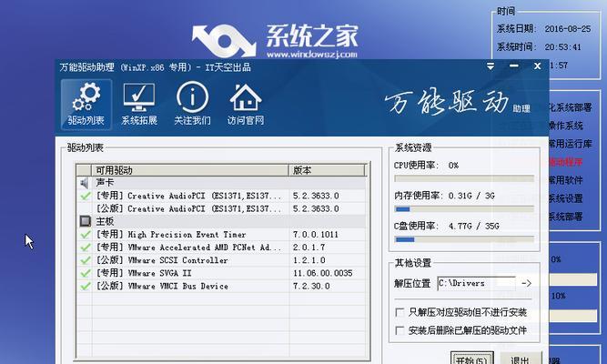Click the 解压位置 path field C:\Drivers
Viewport: 607px width, 364px height.
tap(477, 283)
